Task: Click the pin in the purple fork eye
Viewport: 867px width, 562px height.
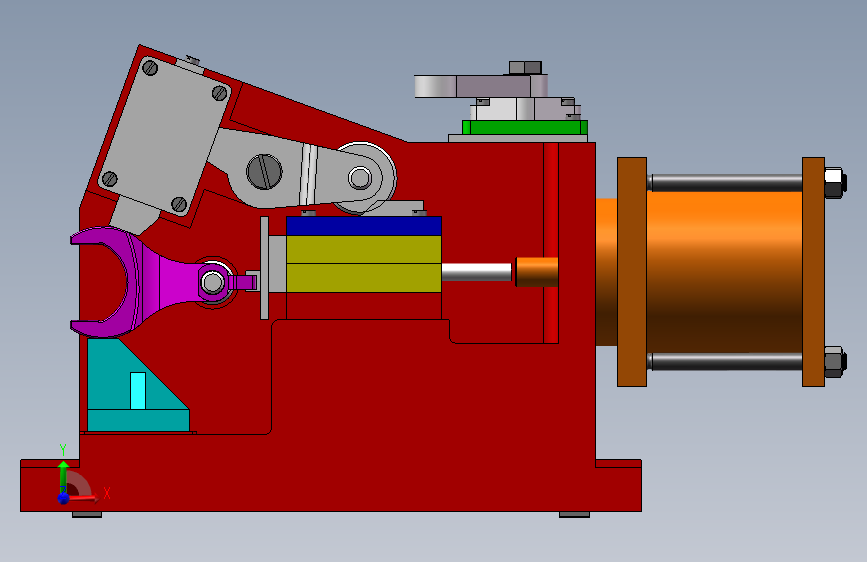Action: click(x=212, y=282)
